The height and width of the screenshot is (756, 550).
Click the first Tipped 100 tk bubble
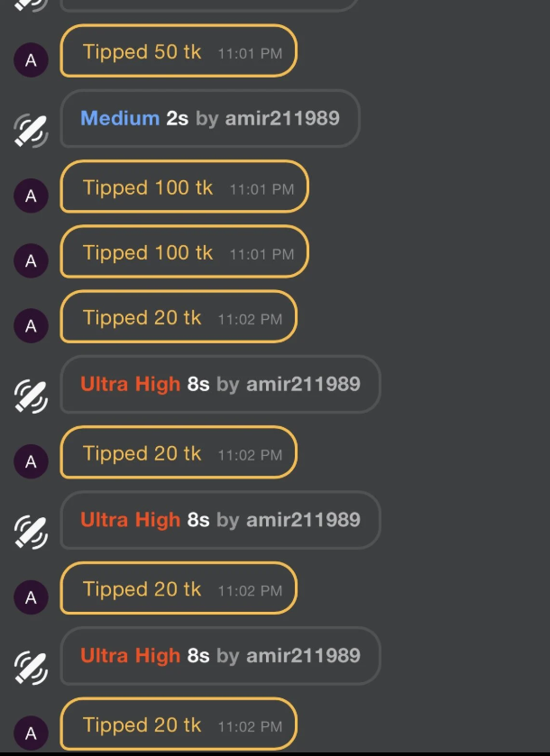point(184,187)
